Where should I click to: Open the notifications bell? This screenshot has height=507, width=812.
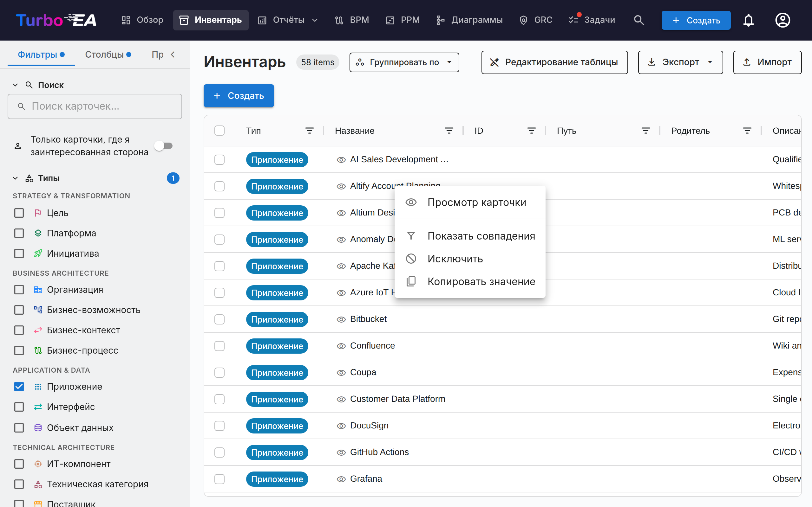[748, 20]
